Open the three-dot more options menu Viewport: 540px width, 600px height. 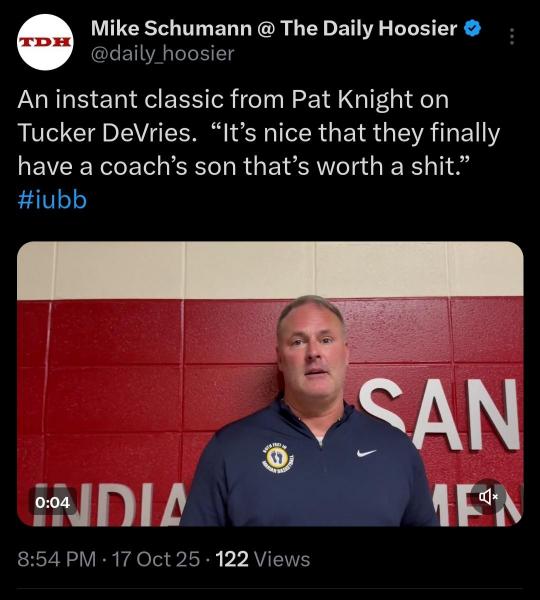click(512, 37)
